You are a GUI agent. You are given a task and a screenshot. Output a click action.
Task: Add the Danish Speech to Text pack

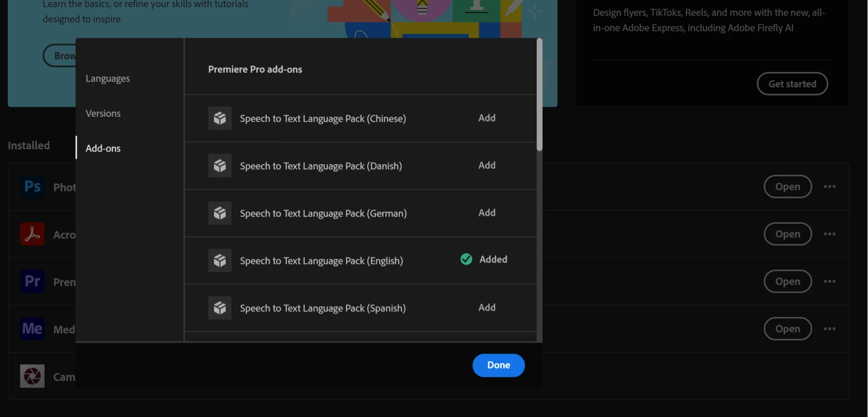487,165
